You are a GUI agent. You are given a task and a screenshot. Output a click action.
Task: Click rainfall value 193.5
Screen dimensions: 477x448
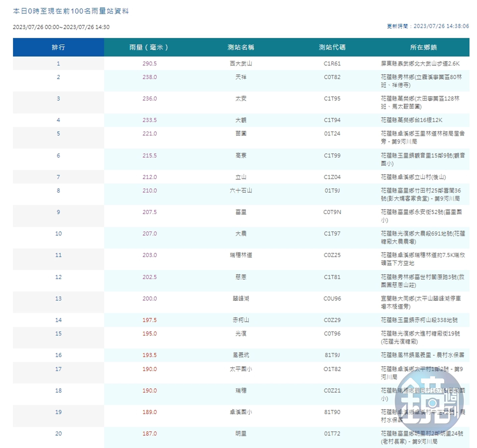149,355
